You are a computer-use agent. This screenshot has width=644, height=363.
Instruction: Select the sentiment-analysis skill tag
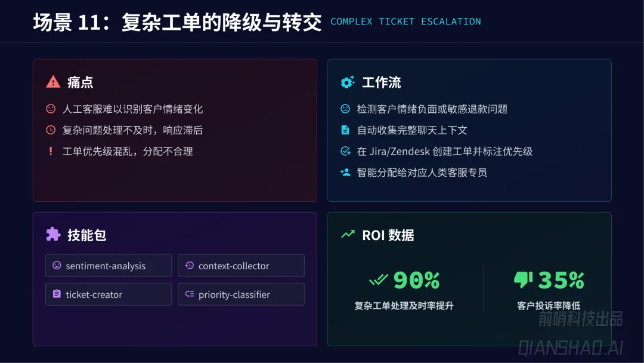(108, 266)
